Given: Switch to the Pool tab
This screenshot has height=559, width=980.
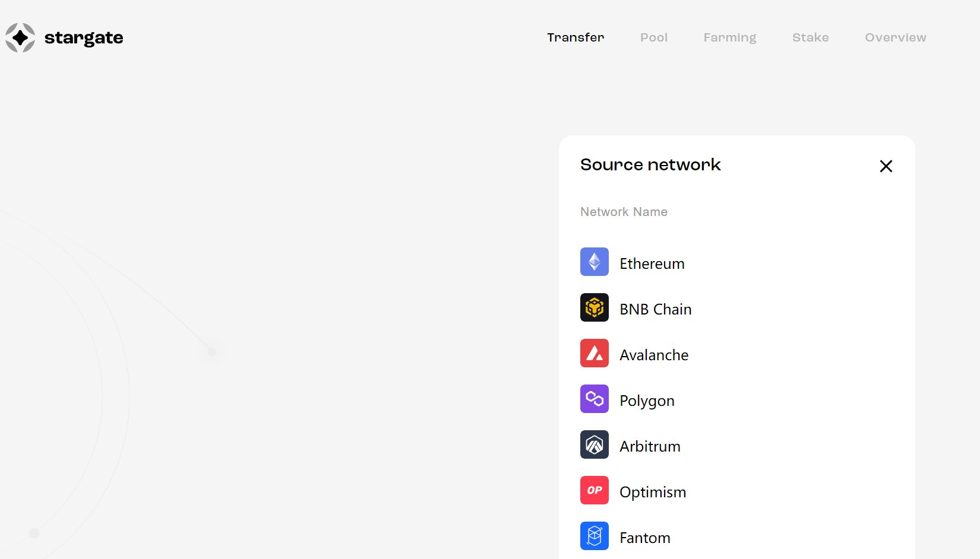Looking at the screenshot, I should (654, 37).
